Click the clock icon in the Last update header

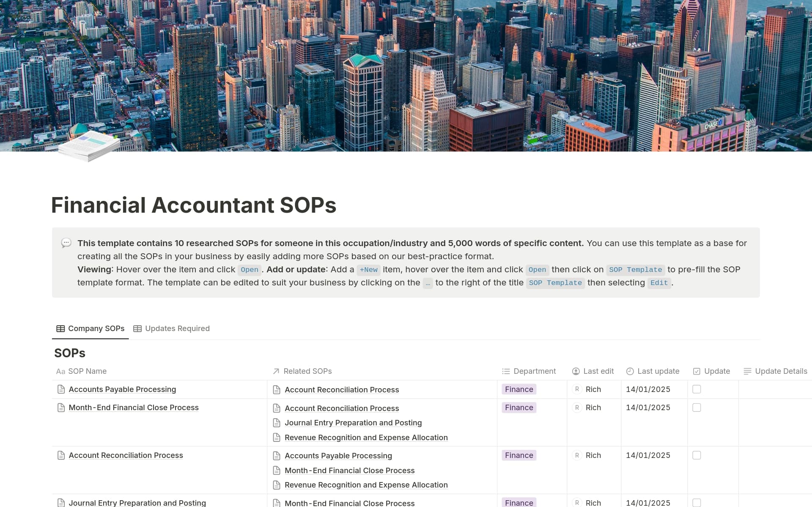tap(630, 371)
